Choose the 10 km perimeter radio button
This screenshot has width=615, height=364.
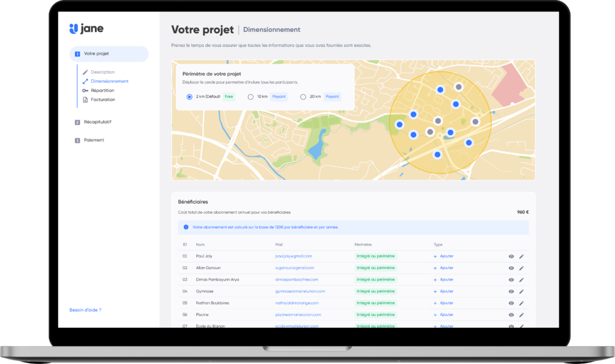[x=250, y=97]
